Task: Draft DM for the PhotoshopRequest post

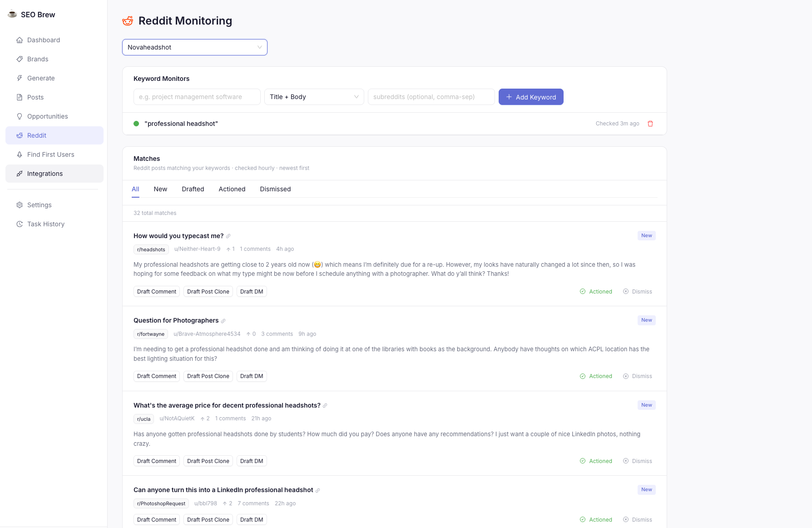Action: click(x=252, y=520)
